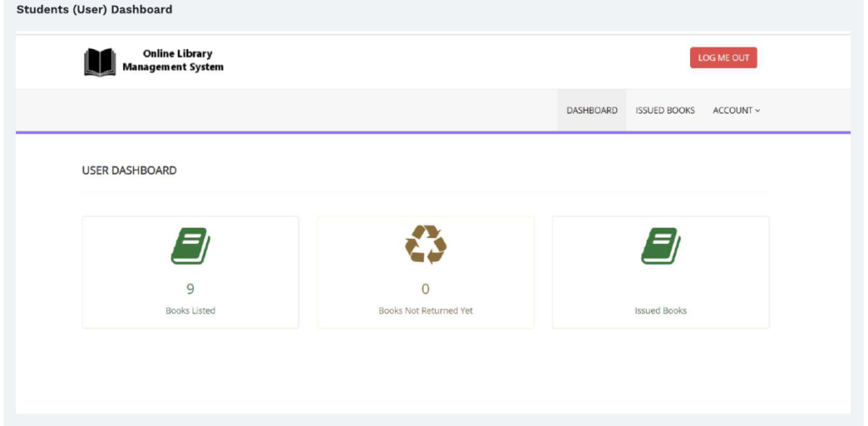Viewport: 868px width, 426px height.
Task: Open the DASHBOARD tab
Action: pyautogui.click(x=592, y=110)
